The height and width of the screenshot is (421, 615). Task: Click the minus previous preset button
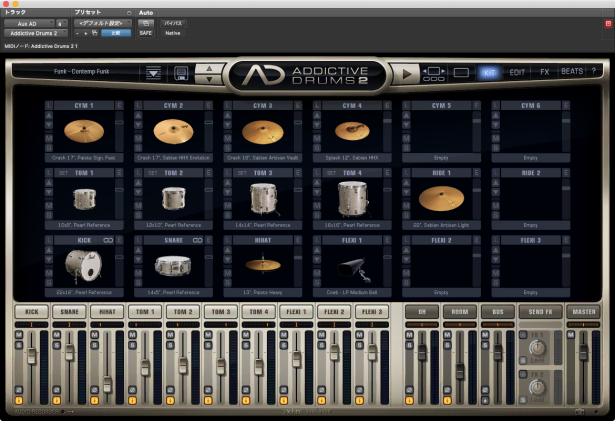[x=77, y=33]
